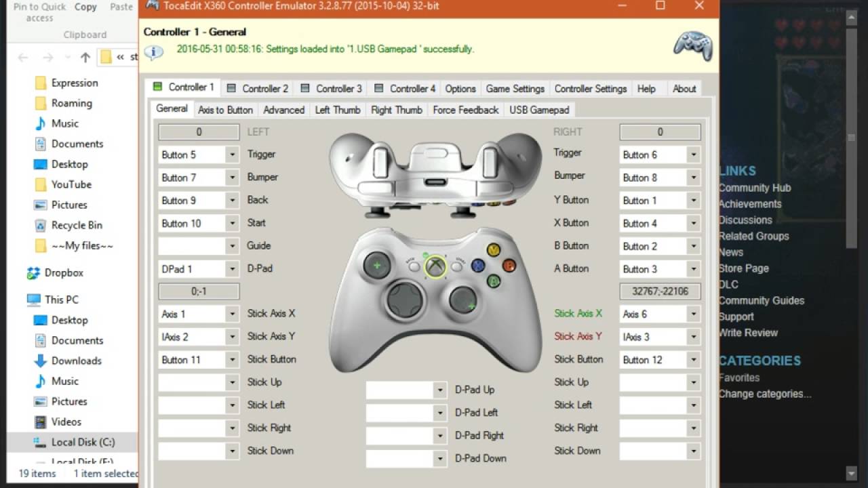Open the D-Pad dropdown showing DPad 1

tap(232, 269)
